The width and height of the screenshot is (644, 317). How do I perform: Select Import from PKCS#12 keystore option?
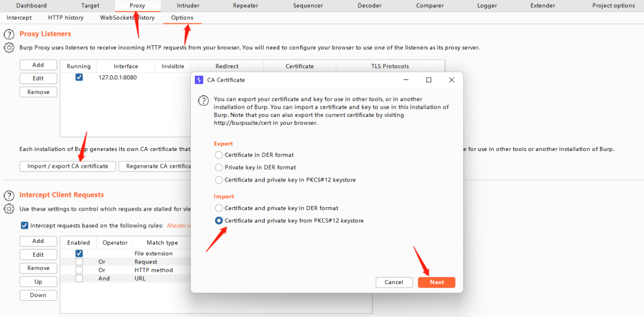[x=219, y=221]
